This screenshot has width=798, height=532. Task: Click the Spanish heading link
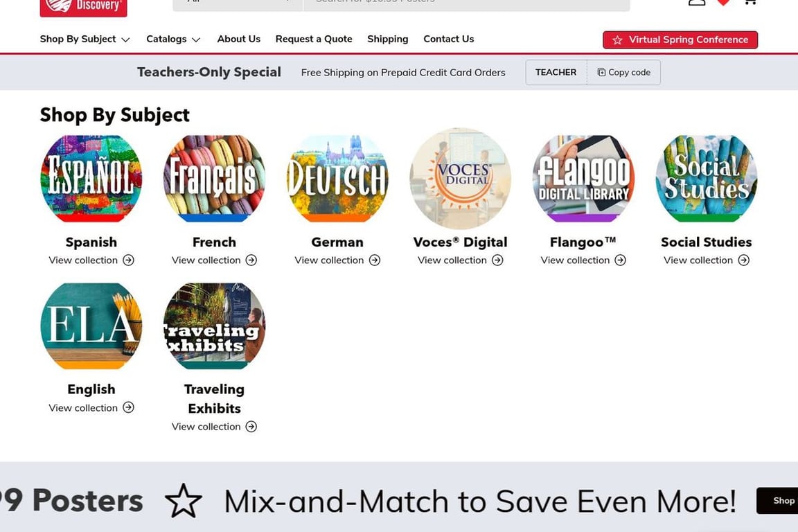click(91, 242)
